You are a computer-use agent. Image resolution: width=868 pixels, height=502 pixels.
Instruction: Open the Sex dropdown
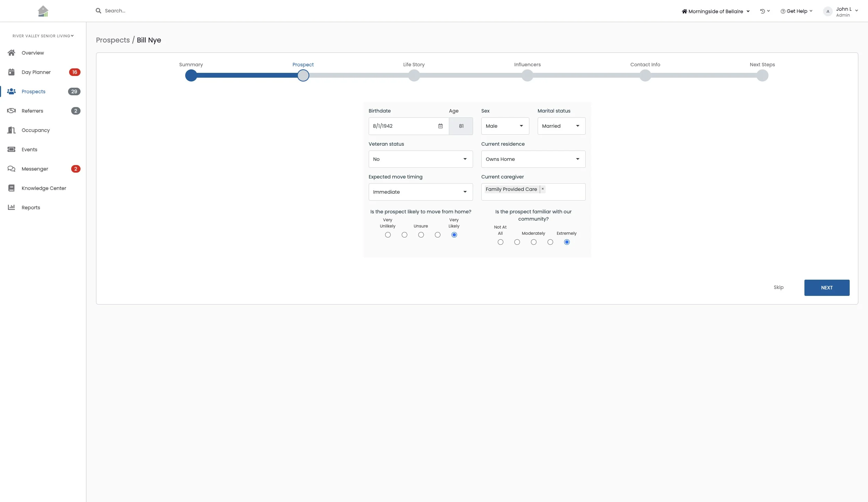505,126
